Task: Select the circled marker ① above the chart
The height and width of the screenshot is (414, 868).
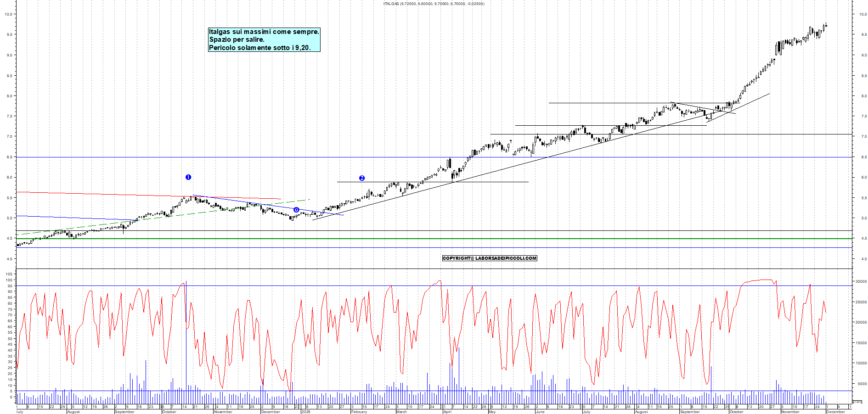Action: 188,177
